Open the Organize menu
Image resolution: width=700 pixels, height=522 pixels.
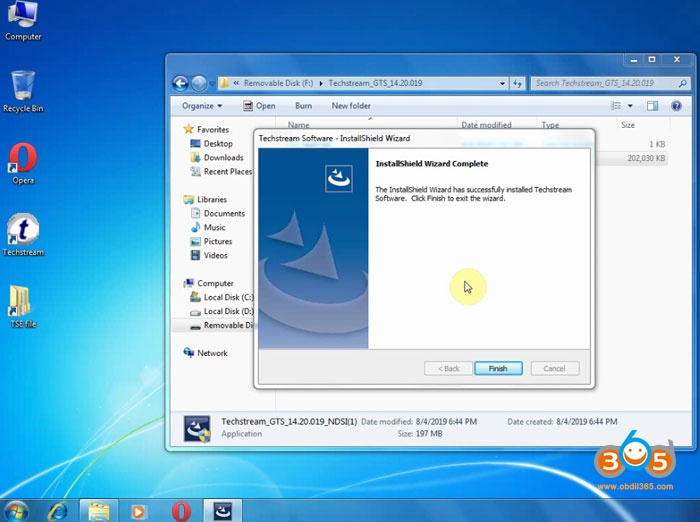coord(202,106)
